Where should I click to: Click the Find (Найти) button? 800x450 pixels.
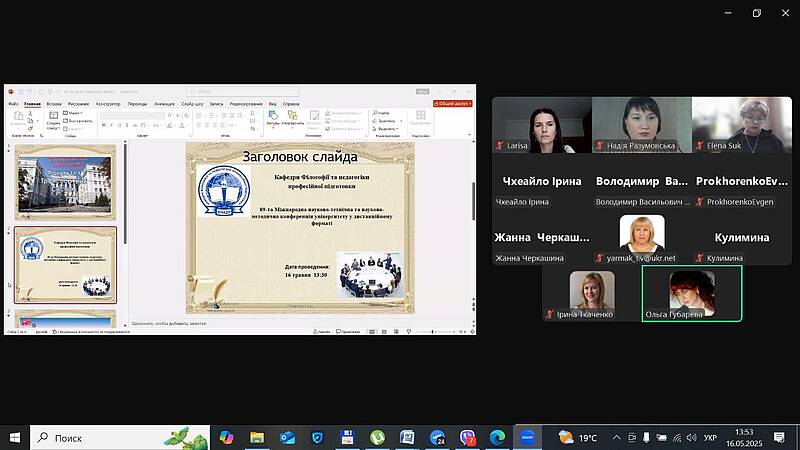point(385,113)
